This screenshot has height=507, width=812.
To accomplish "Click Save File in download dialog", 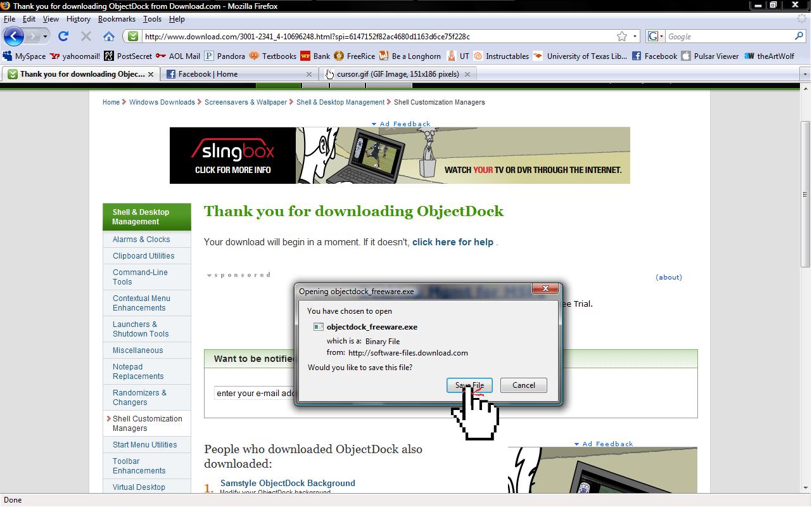I will (469, 385).
